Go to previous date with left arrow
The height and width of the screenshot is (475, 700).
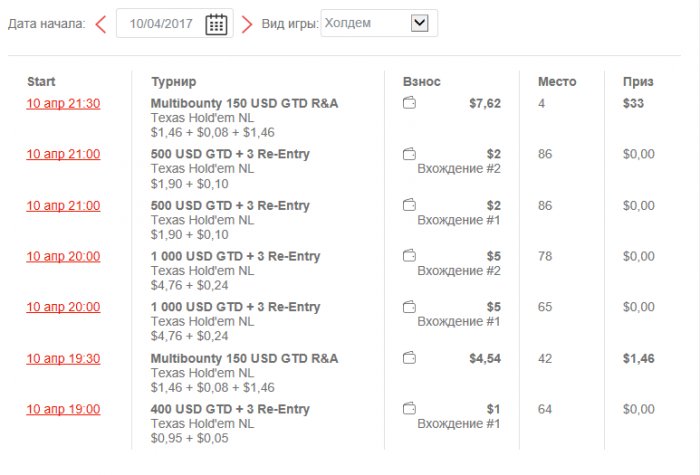(x=101, y=24)
